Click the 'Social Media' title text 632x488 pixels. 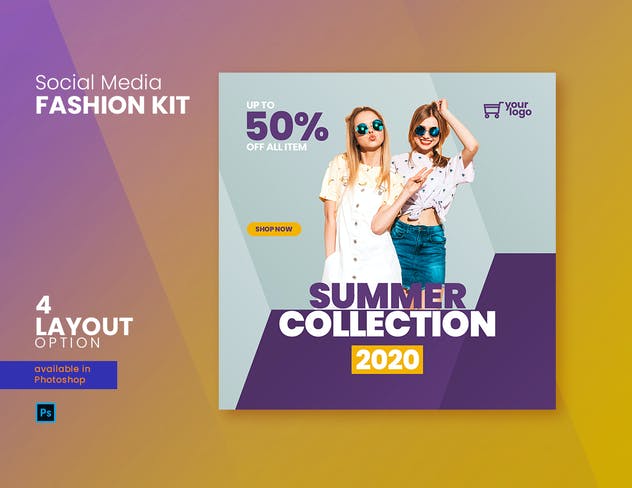pyautogui.click(x=98, y=83)
